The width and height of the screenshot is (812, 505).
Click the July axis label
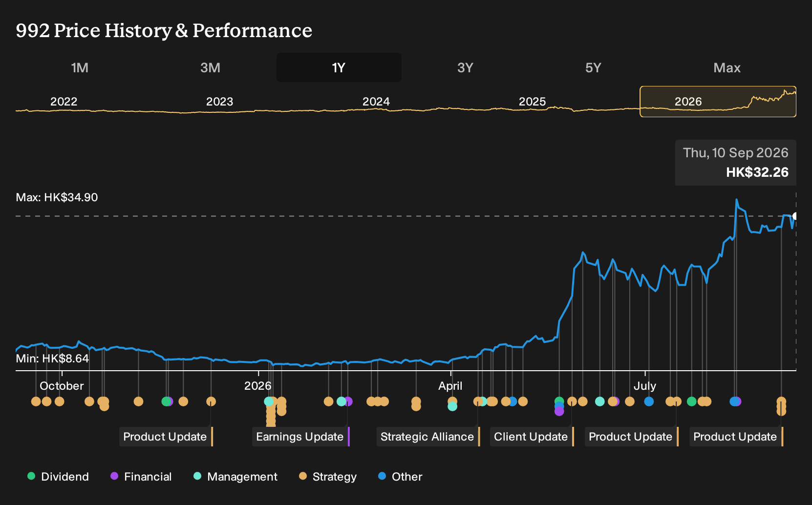(645, 386)
